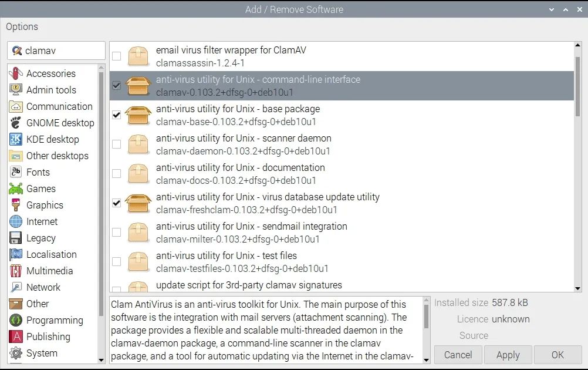This screenshot has height=370, width=588.
Task: Click the package list scrollbar thumb
Action: 577,86
